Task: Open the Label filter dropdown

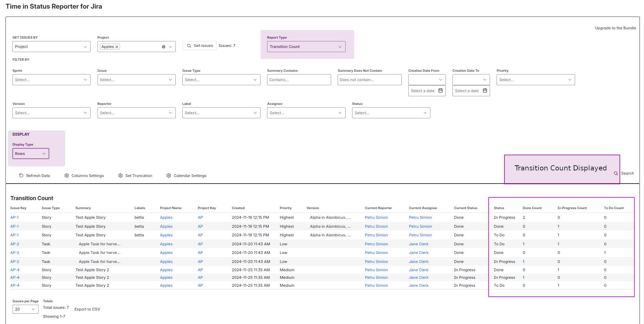Action: (221, 113)
